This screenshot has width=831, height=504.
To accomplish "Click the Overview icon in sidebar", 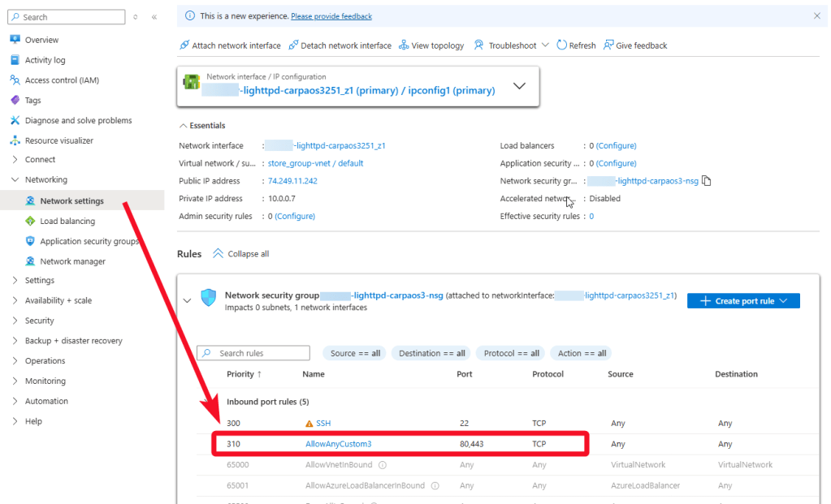I will pyautogui.click(x=15, y=40).
